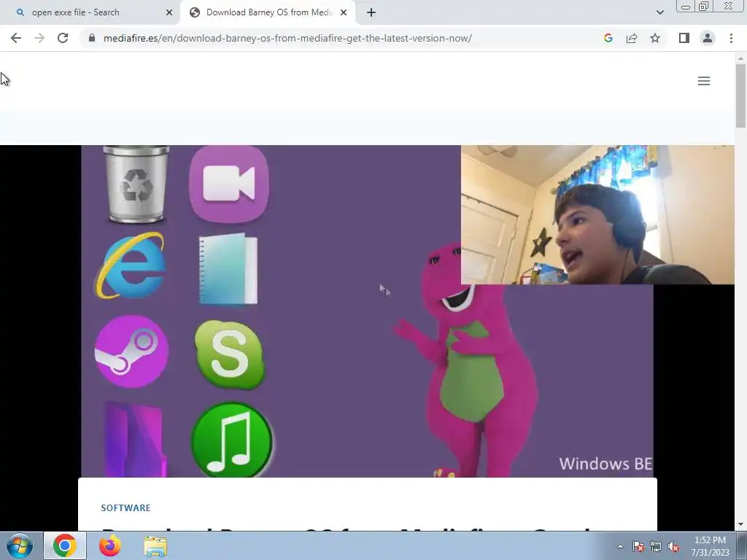Click the network tray icon
Screen dimensions: 747x560
click(656, 547)
